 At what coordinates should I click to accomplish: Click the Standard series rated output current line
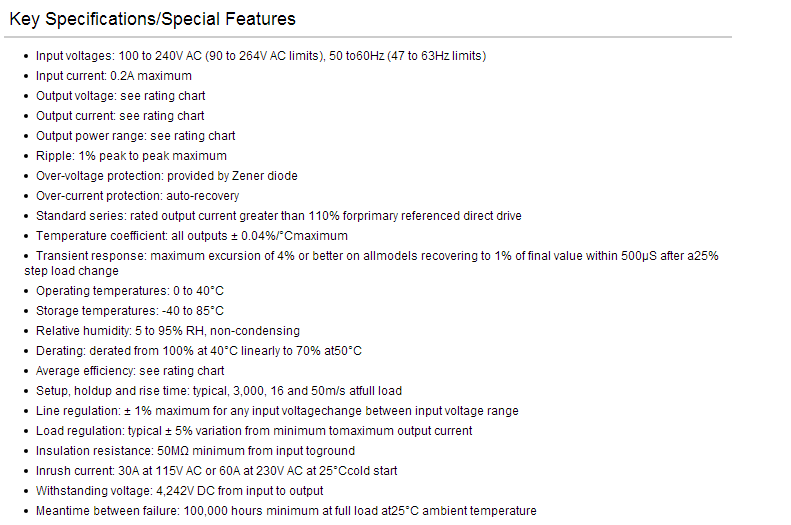278,216
